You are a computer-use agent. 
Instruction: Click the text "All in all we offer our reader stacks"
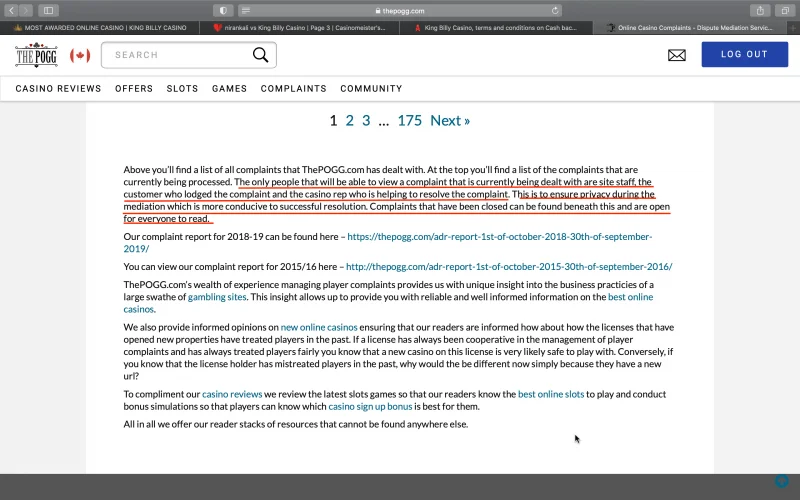click(200, 424)
